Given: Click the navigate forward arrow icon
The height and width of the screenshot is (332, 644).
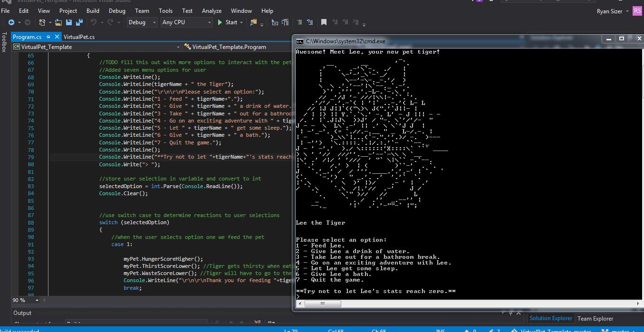Looking at the screenshot, I should click(x=28, y=22).
